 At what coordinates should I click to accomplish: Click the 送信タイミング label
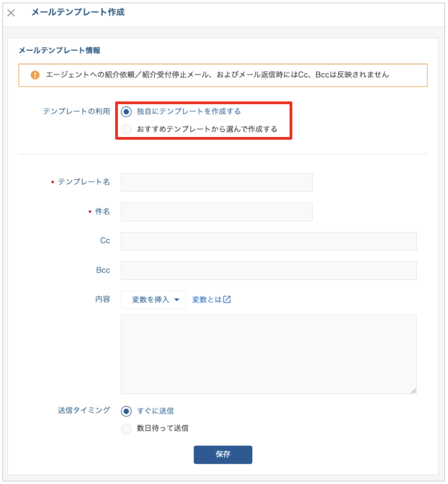click(x=84, y=410)
